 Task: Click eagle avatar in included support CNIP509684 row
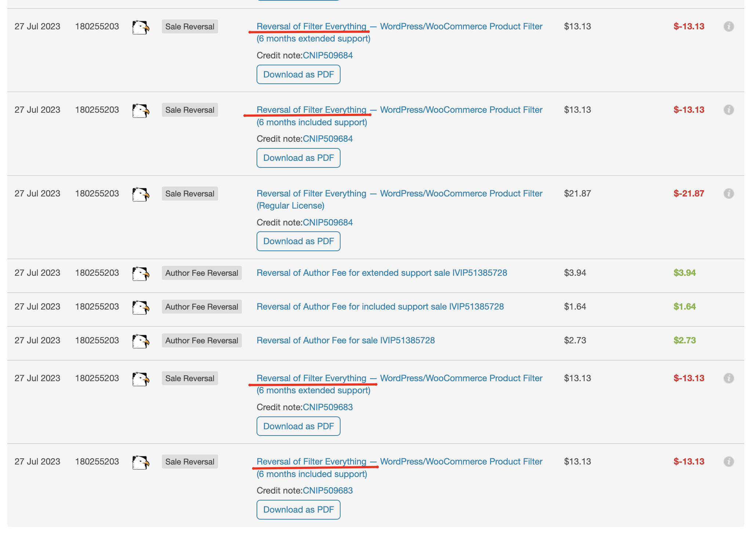click(141, 111)
